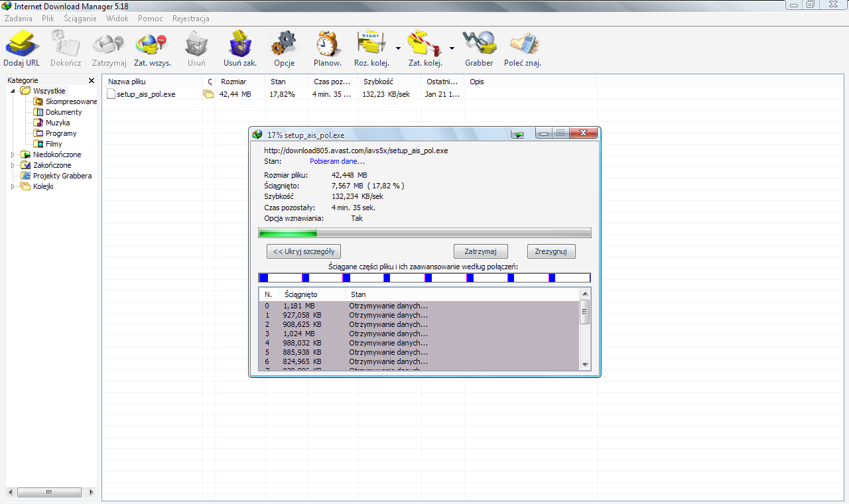The image size is (849, 504).
Task: Open Opcje settings gear icon
Action: point(284,44)
